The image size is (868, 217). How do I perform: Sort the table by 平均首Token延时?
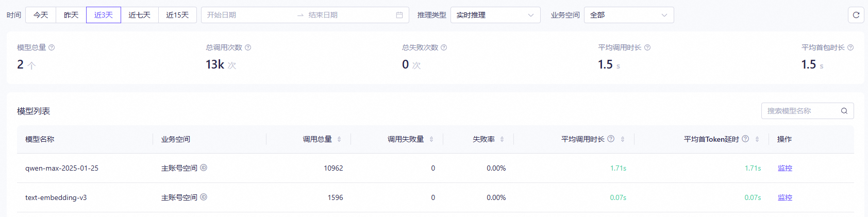pyautogui.click(x=757, y=139)
